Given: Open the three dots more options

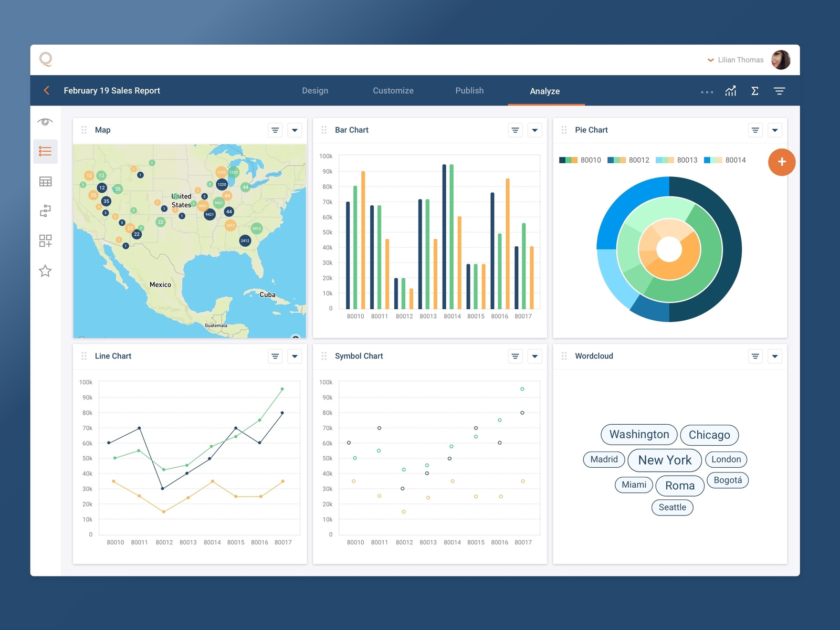Looking at the screenshot, I should pos(707,92).
